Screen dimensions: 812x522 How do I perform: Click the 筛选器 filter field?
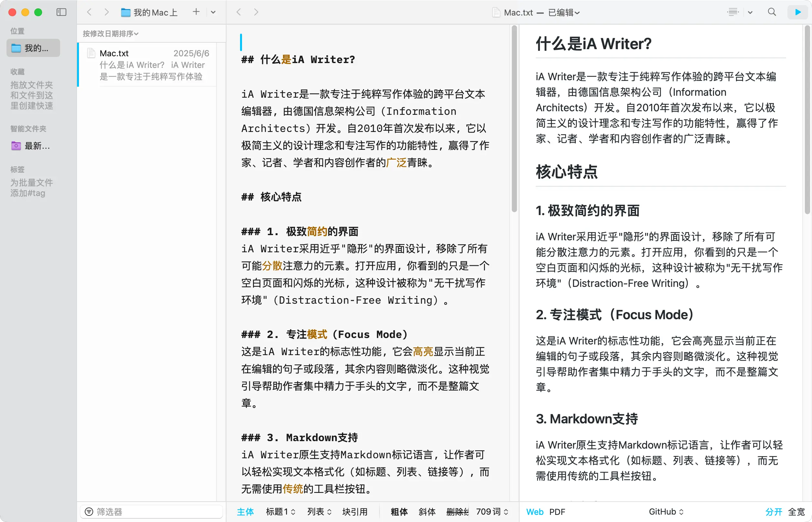[x=151, y=512]
